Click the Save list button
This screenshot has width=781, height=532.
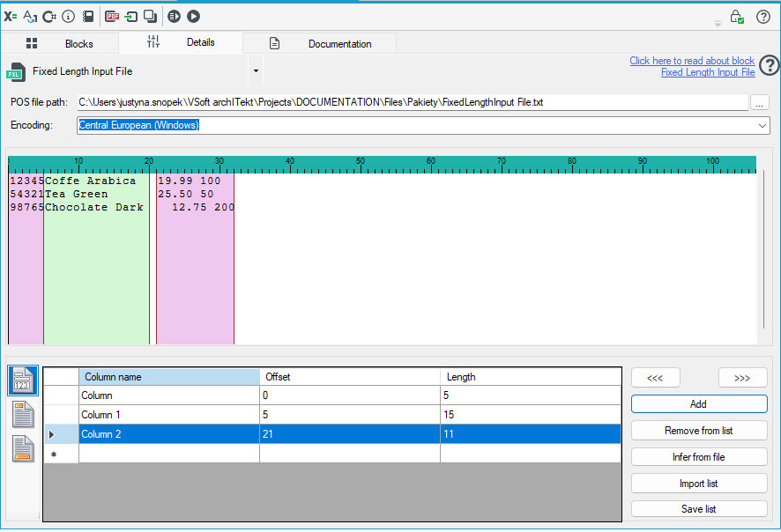(x=699, y=508)
